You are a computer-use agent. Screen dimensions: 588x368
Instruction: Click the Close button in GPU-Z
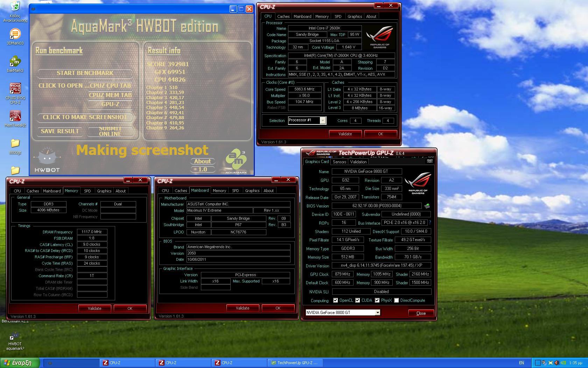[421, 313]
